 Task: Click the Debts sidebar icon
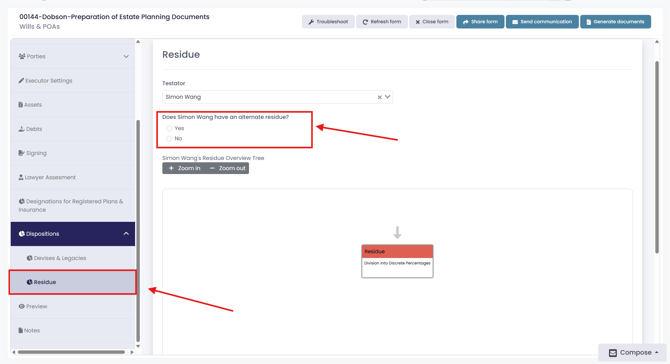coord(21,129)
